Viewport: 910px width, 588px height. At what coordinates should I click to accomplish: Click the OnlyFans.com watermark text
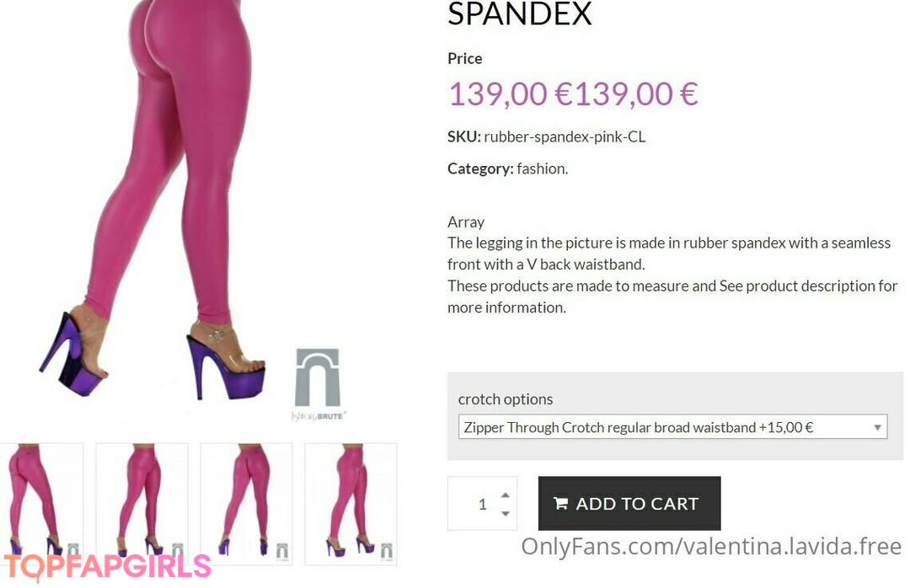pos(711,547)
